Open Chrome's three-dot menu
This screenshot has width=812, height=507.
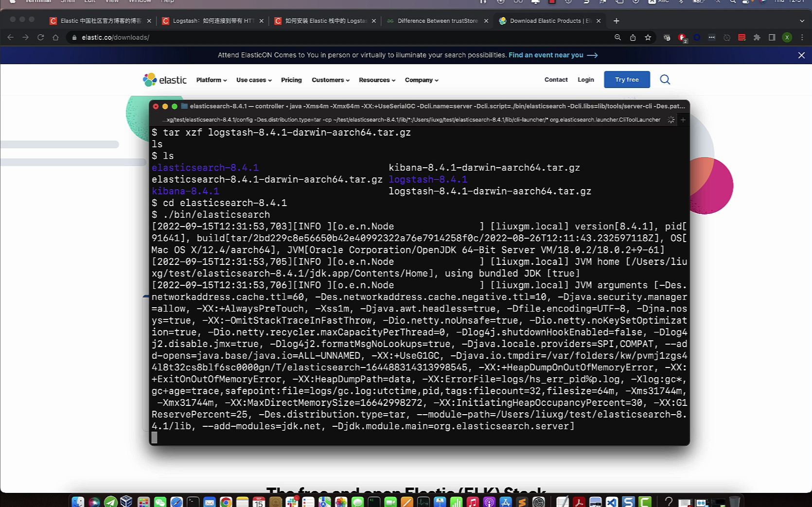point(802,37)
